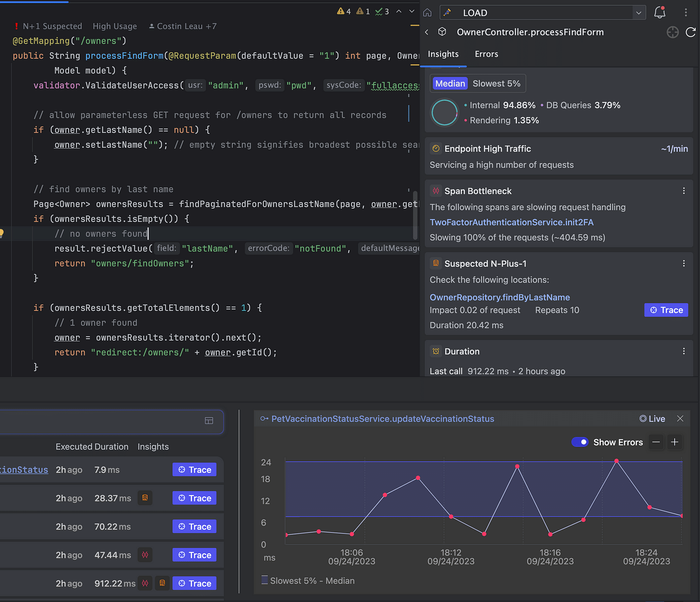Open the PetVaccinationStatusService.updateVaccinationStatus link
The image size is (700, 602).
point(383,419)
